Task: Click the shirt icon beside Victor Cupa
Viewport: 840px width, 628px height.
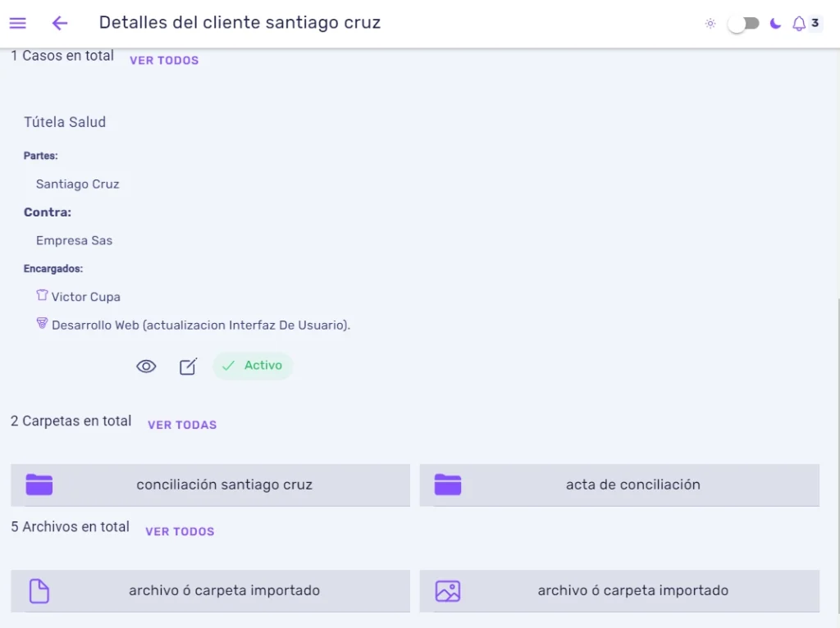Action: pos(42,295)
